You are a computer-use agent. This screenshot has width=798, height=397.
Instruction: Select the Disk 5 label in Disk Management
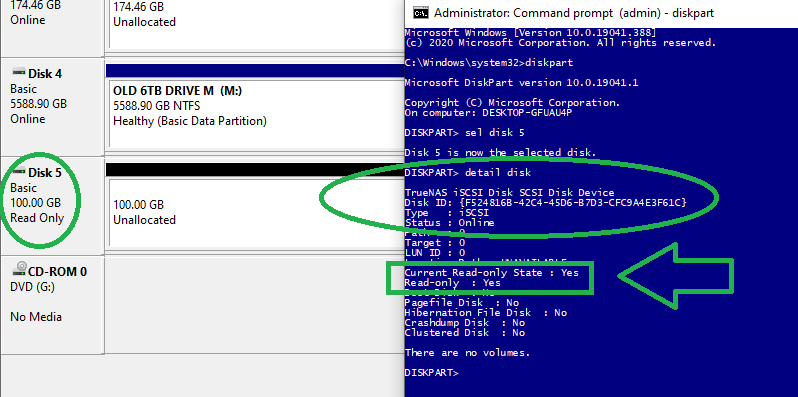click(45, 173)
